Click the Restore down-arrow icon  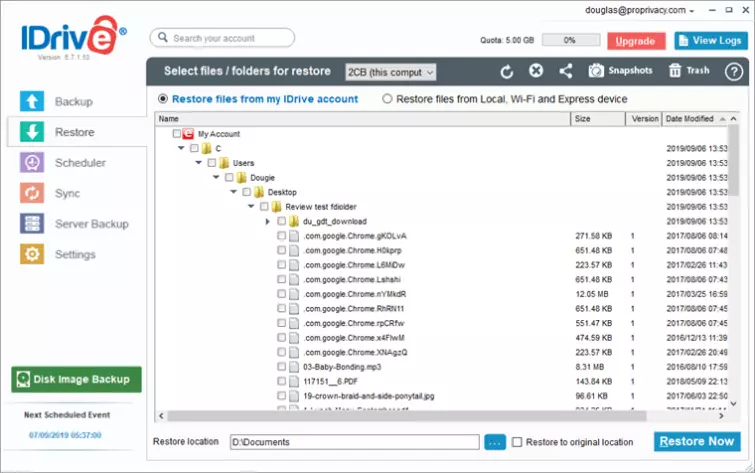point(32,132)
